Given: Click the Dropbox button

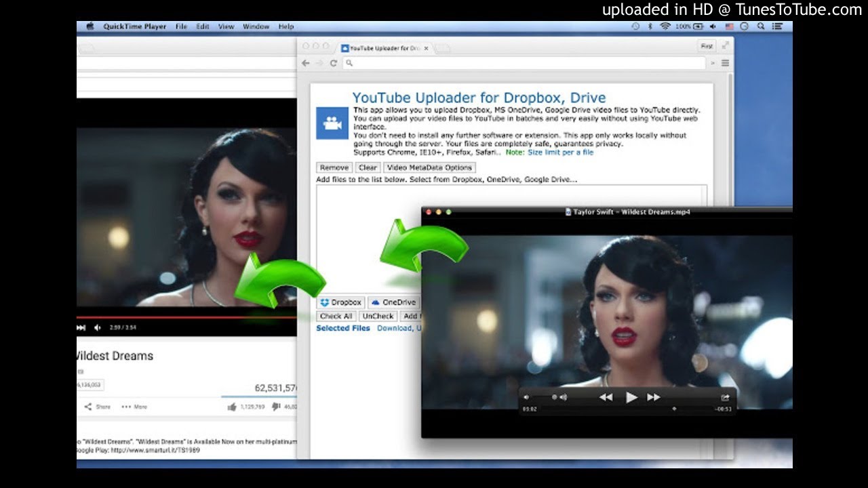Looking at the screenshot, I should [341, 302].
